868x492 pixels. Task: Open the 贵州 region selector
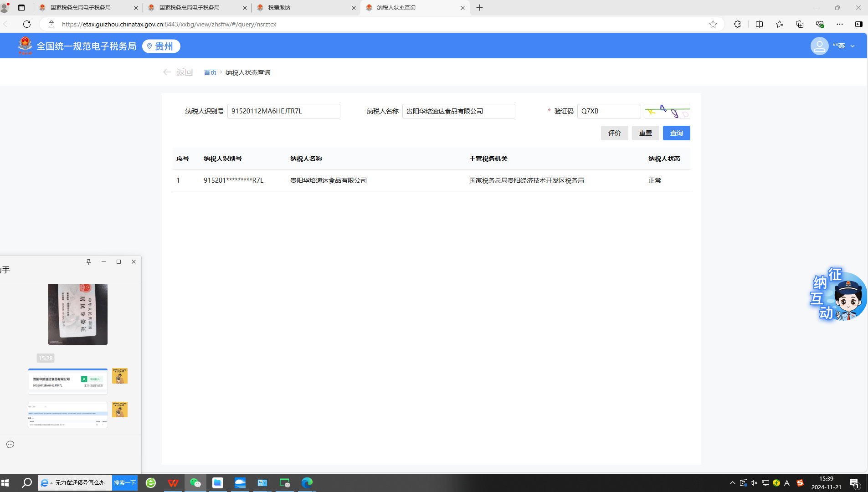point(161,46)
